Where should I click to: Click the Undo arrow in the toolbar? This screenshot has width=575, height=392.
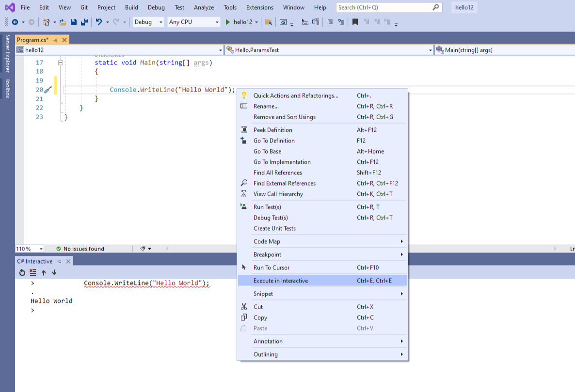coord(99,22)
